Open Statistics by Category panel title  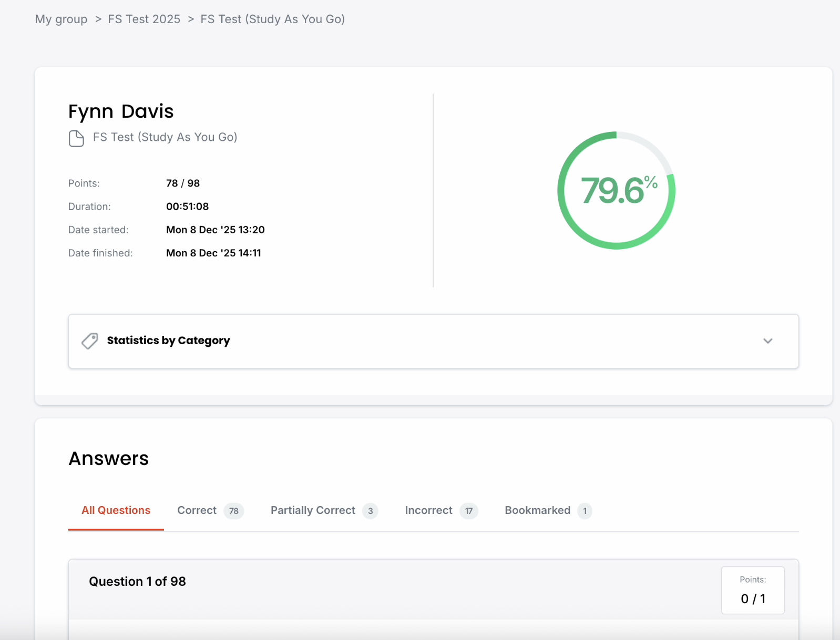point(169,340)
